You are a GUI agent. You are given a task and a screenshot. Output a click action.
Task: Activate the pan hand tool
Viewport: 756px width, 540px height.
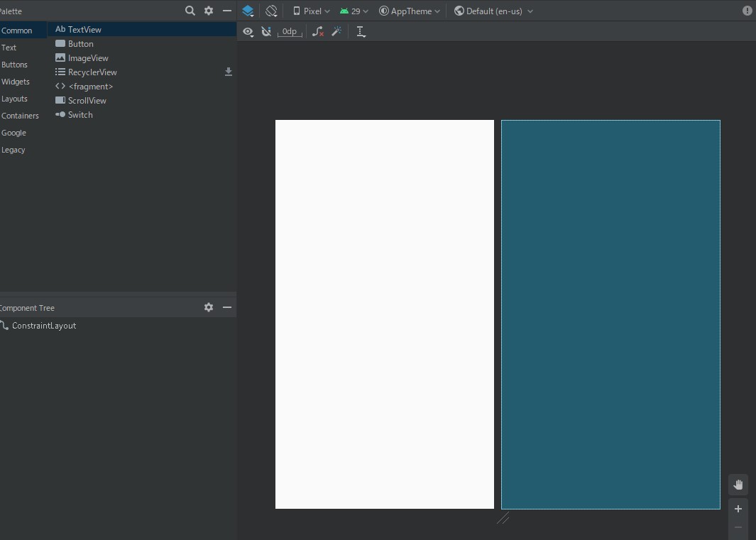point(738,484)
